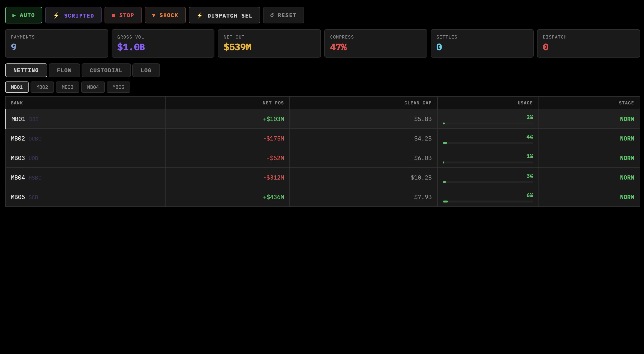Select the NETTING tab

point(26,71)
